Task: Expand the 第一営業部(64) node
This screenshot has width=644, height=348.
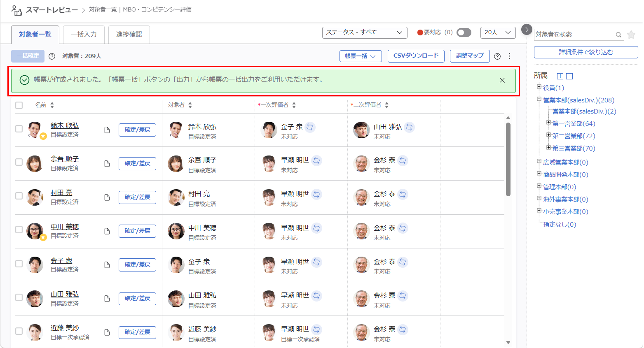Action: tap(548, 122)
